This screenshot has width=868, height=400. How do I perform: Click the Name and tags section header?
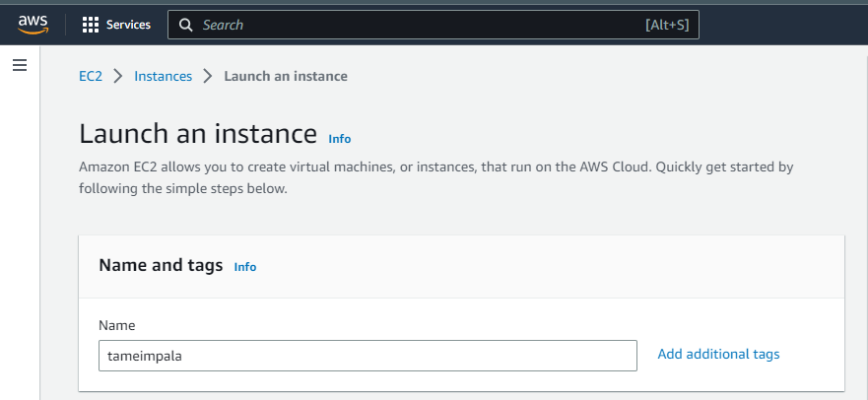pos(161,266)
